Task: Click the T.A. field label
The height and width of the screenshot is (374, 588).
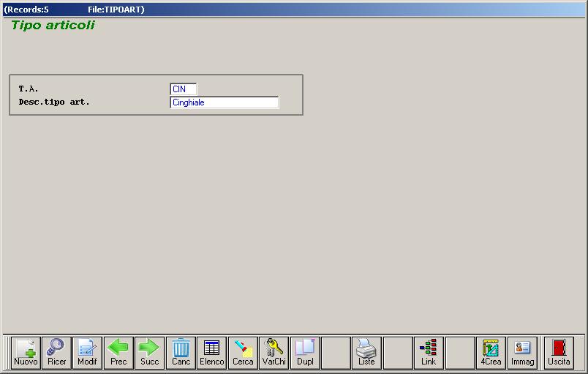Action: coord(29,89)
